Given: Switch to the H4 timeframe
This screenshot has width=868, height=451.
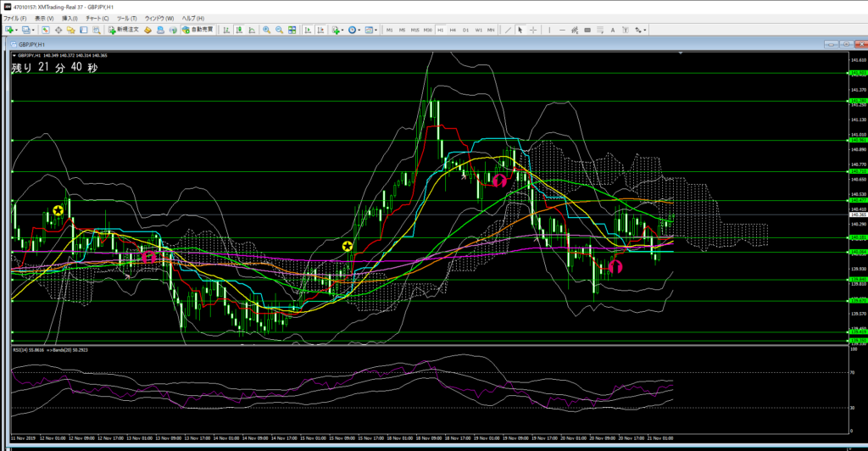Looking at the screenshot, I should pos(453,30).
